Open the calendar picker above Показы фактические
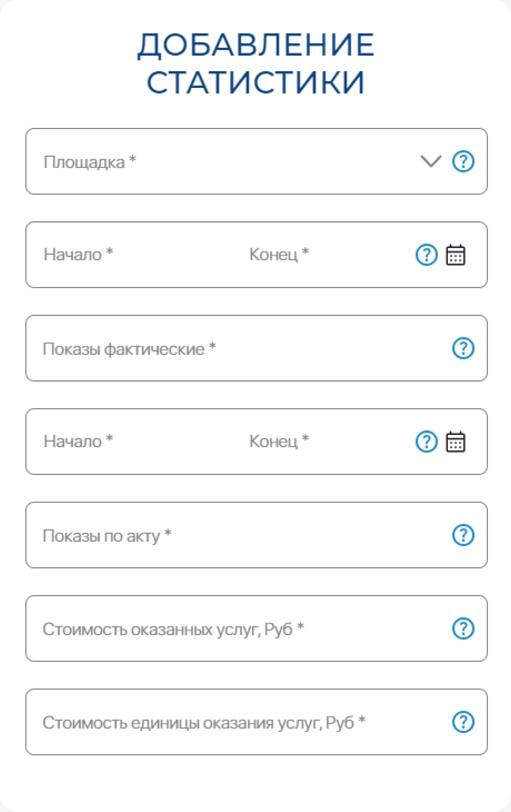Viewport: 511px width, 812px height. (455, 255)
